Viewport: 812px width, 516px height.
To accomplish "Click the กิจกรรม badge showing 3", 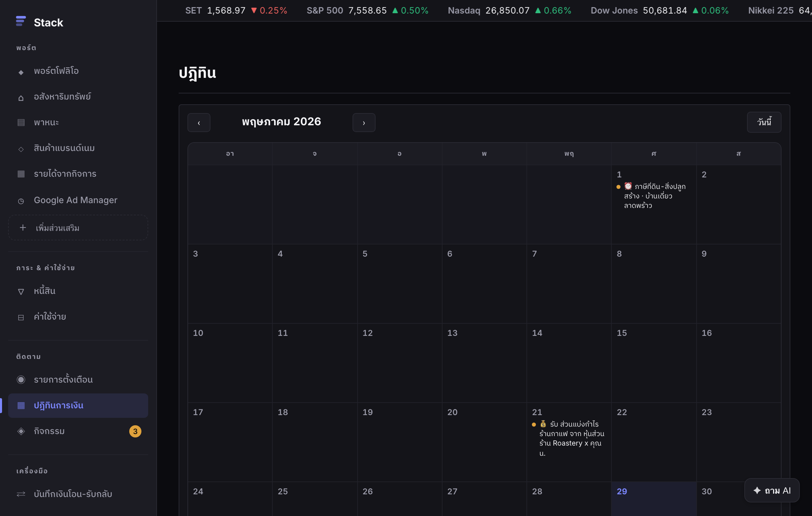I will 135,431.
